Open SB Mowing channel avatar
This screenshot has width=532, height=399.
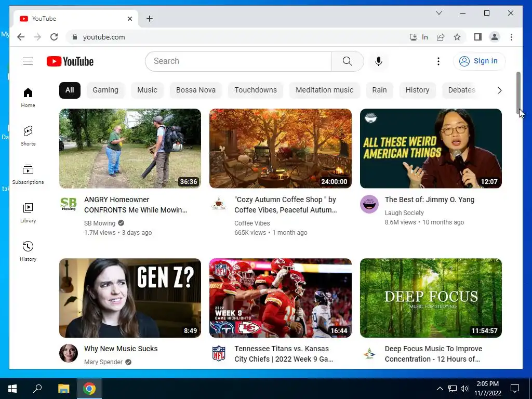pos(69,204)
